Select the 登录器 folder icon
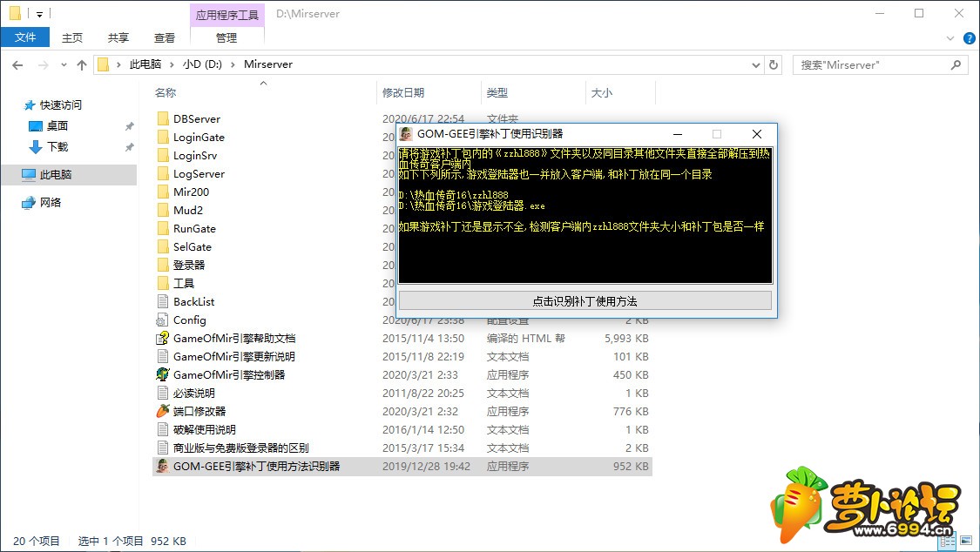This screenshot has width=980, height=552. [x=163, y=265]
